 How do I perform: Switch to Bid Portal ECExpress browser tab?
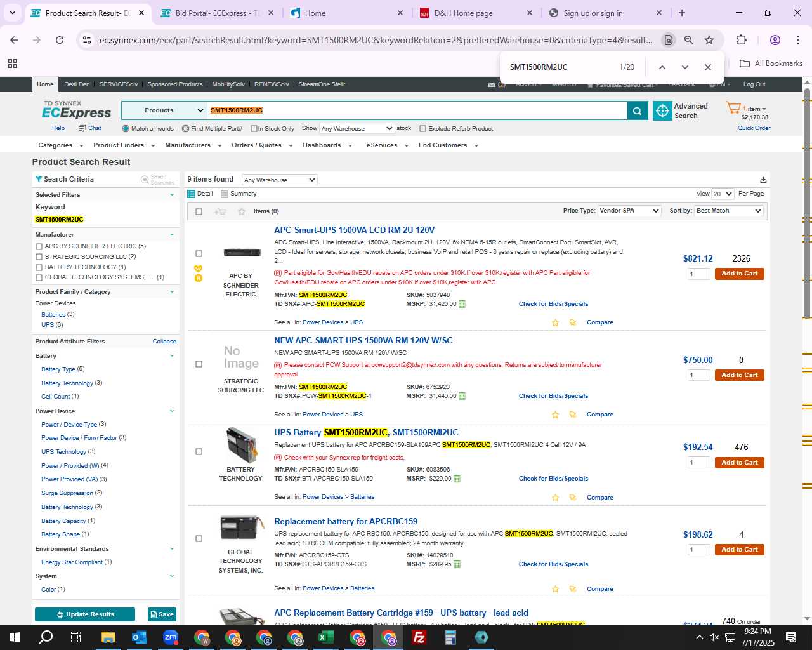(216, 13)
